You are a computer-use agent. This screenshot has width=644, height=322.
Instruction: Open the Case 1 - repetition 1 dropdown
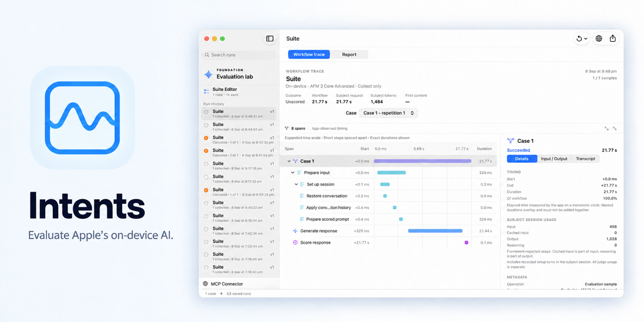tap(388, 113)
